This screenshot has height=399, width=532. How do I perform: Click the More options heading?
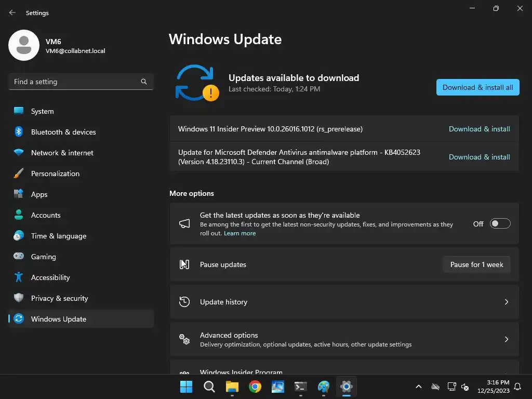click(x=192, y=193)
